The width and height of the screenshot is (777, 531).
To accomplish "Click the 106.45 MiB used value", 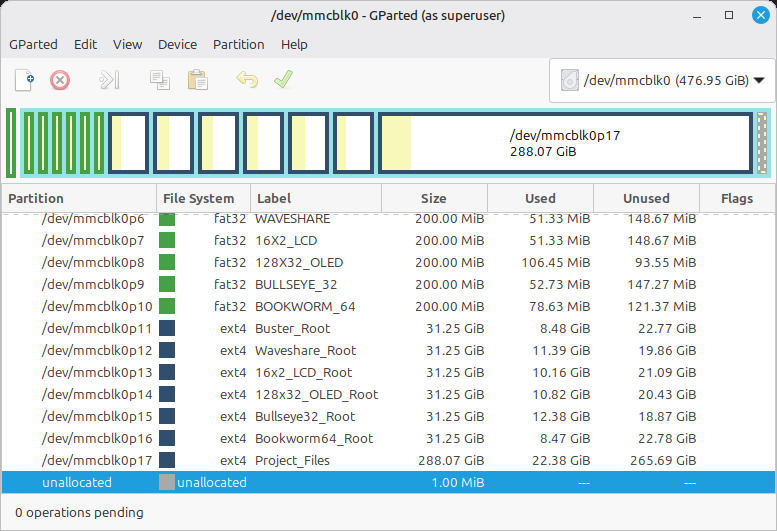I will (x=555, y=263).
